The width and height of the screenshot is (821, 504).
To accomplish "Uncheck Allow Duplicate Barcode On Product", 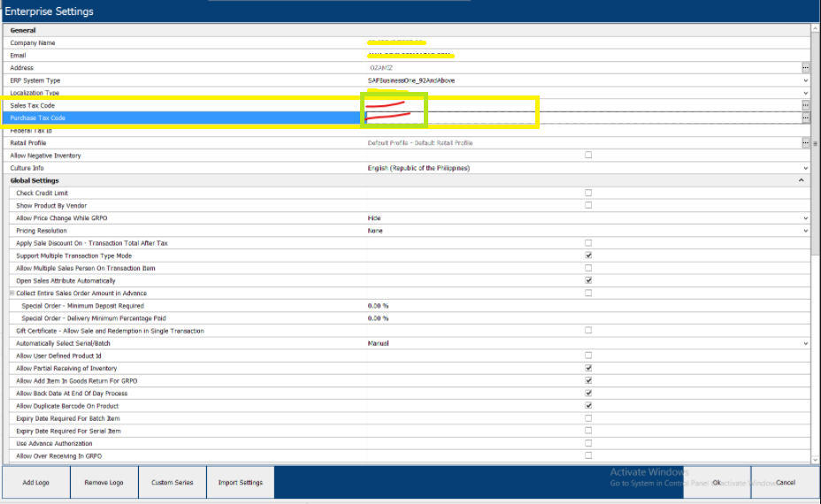I will (x=588, y=406).
